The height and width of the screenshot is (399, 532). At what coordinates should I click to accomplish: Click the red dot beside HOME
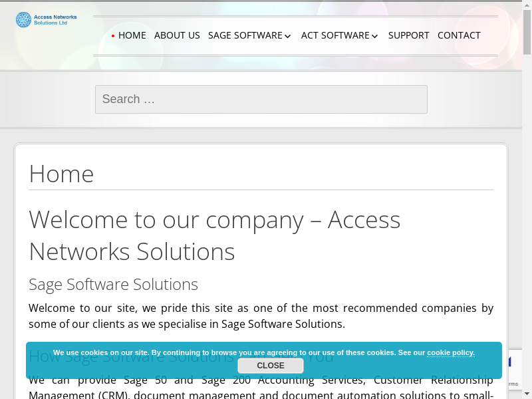[x=113, y=36]
